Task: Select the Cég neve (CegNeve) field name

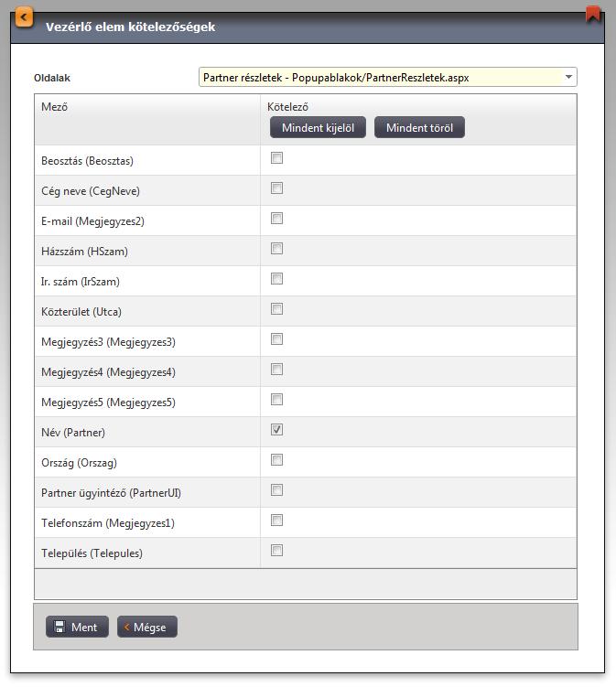Action: (91, 191)
